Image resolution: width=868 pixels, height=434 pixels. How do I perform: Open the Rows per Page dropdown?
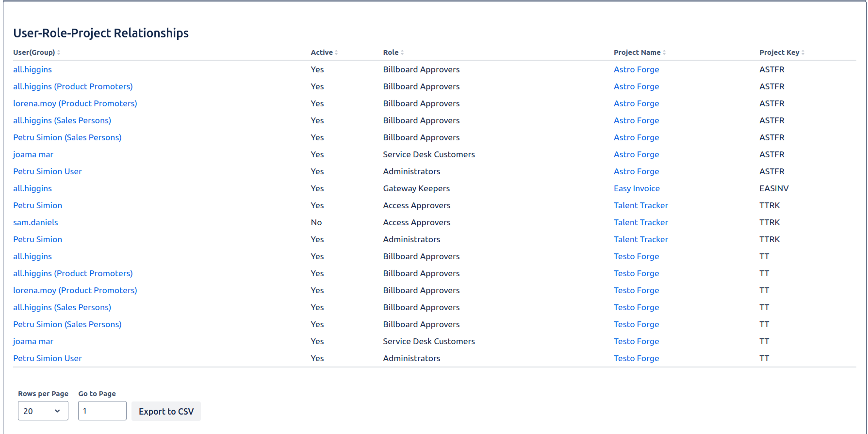pyautogui.click(x=43, y=411)
